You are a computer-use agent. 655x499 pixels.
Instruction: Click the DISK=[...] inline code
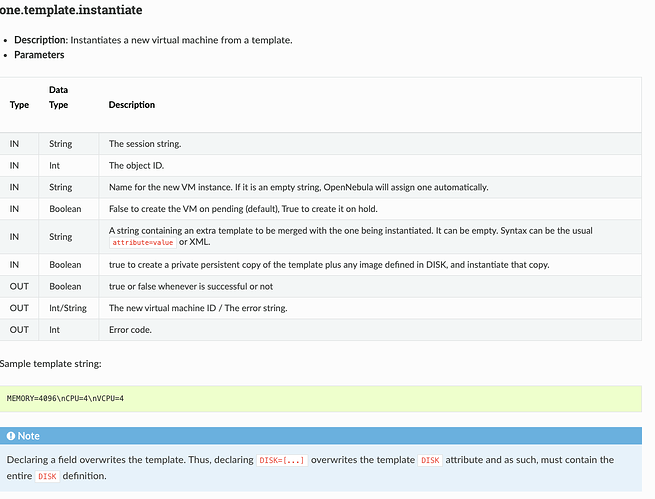pos(282,461)
